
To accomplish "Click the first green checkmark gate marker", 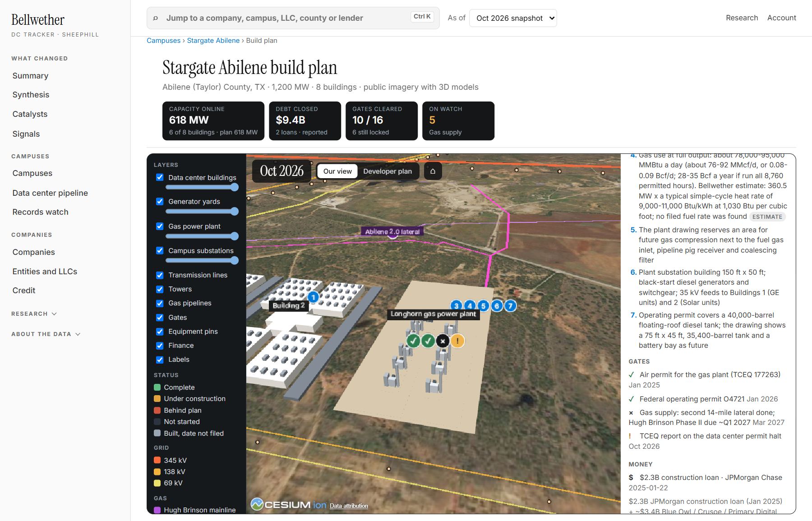I will coord(413,341).
